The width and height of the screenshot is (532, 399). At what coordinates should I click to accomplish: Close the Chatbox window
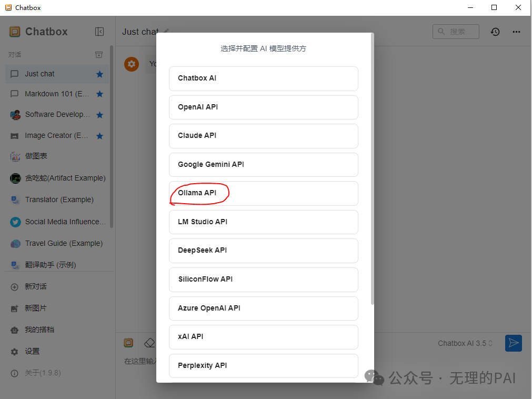[x=518, y=7]
